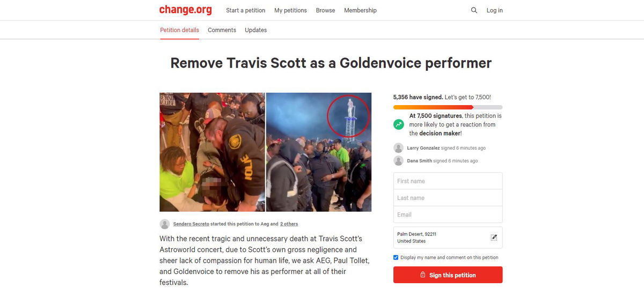644x289 pixels.
Task: Switch to the Comments tab
Action: [x=222, y=30]
